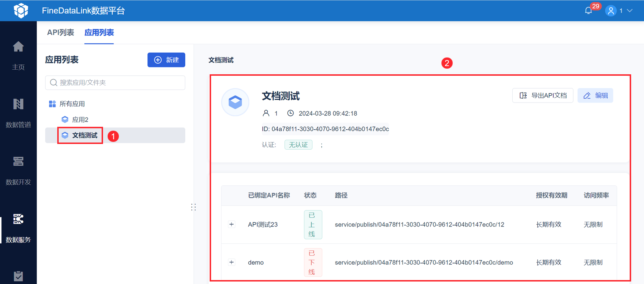This screenshot has width=644, height=284.
Task: Expand the demo row
Action: 231,262
